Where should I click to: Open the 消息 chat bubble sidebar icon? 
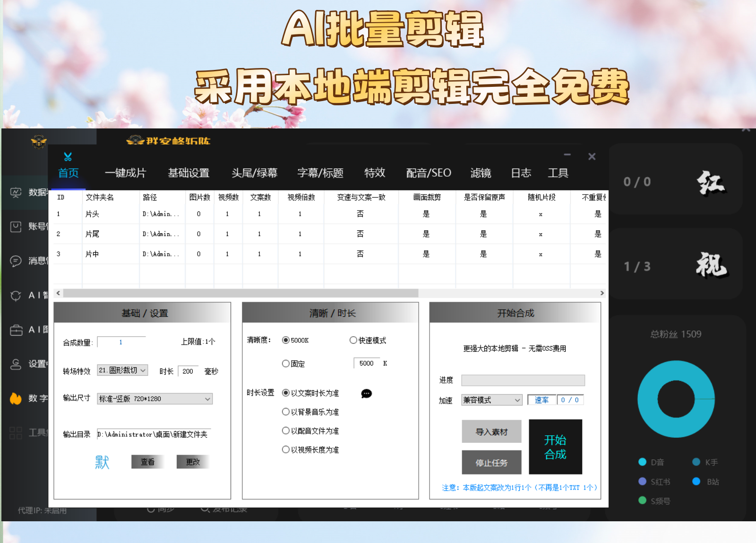(x=16, y=261)
